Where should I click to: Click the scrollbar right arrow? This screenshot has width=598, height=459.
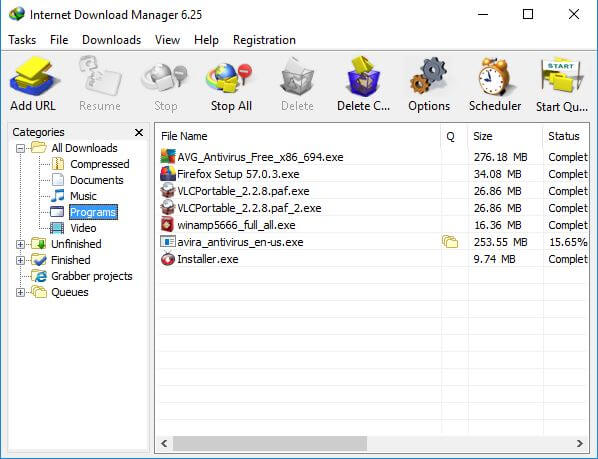pos(580,443)
